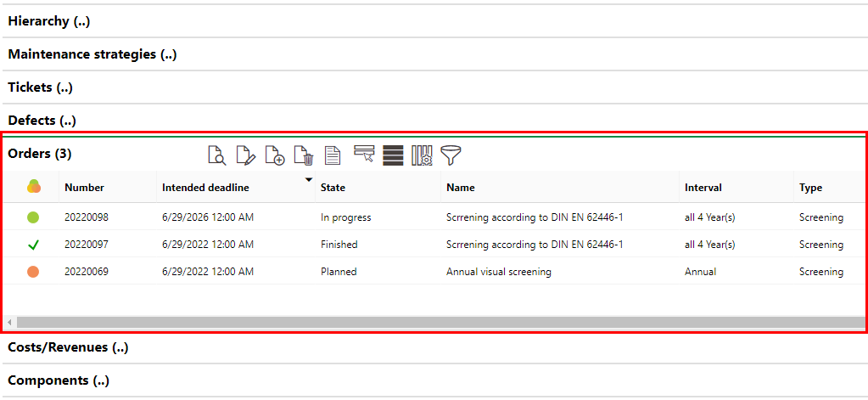Collapse the Orders (3) section header
The width and height of the screenshot is (868, 400).
(40, 154)
